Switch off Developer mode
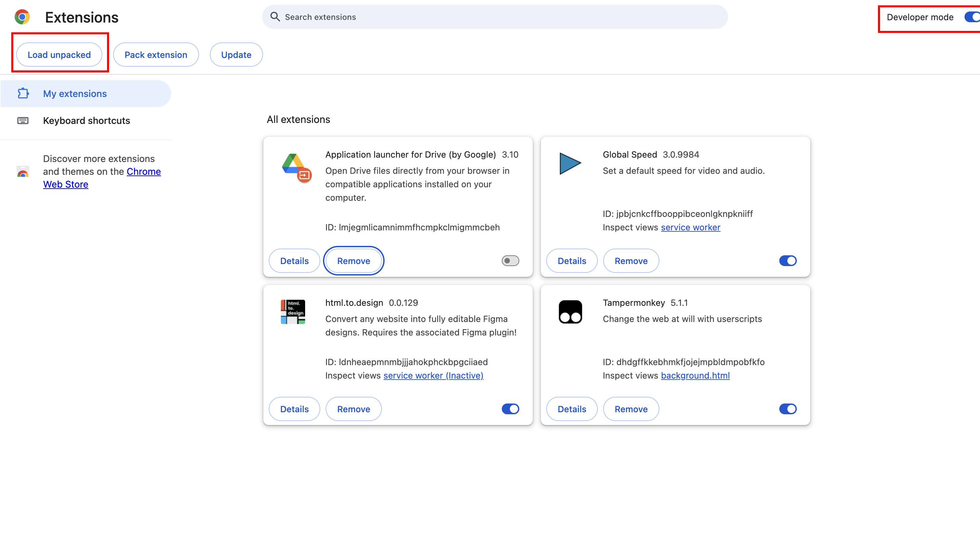This screenshot has width=980, height=549. coord(972,17)
